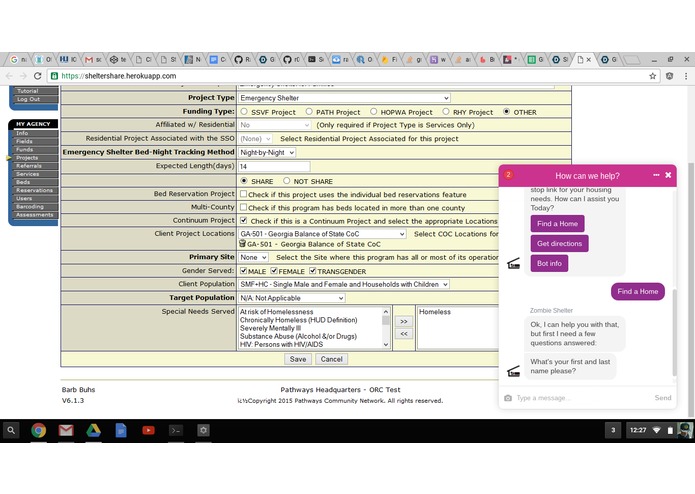
Task: Click the << remove special need button
Action: 404,334
